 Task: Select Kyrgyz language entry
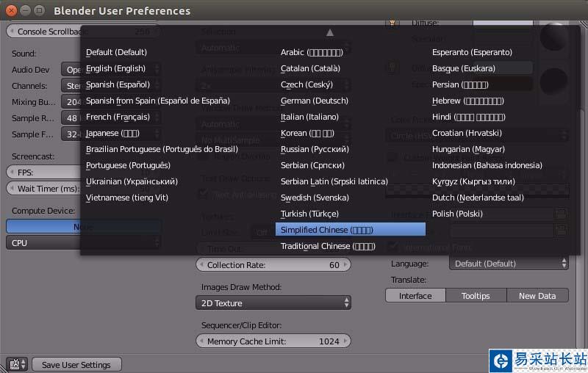click(473, 181)
